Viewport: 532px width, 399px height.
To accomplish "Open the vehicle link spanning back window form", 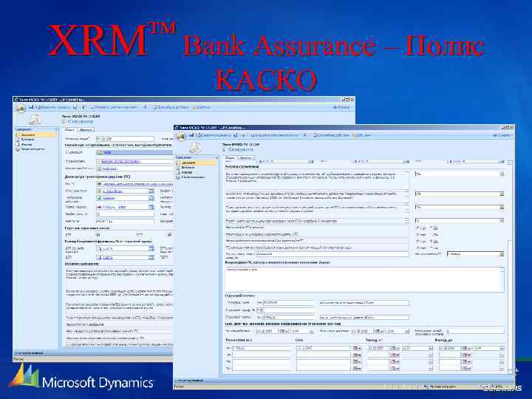I will tap(137, 183).
